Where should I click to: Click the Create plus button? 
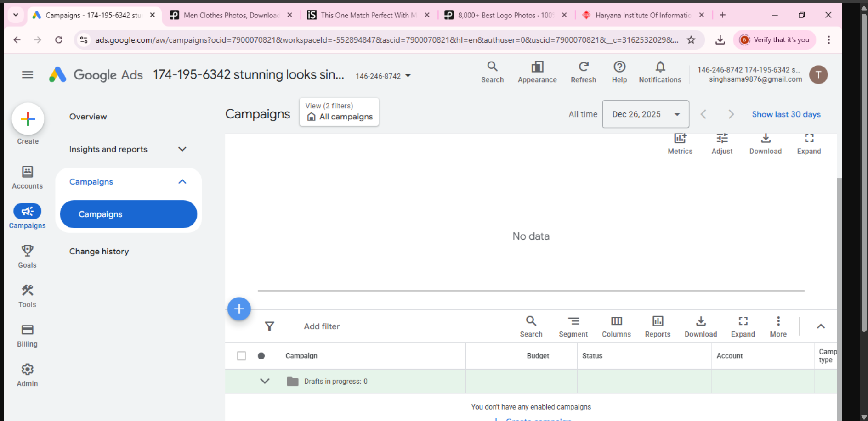click(28, 119)
